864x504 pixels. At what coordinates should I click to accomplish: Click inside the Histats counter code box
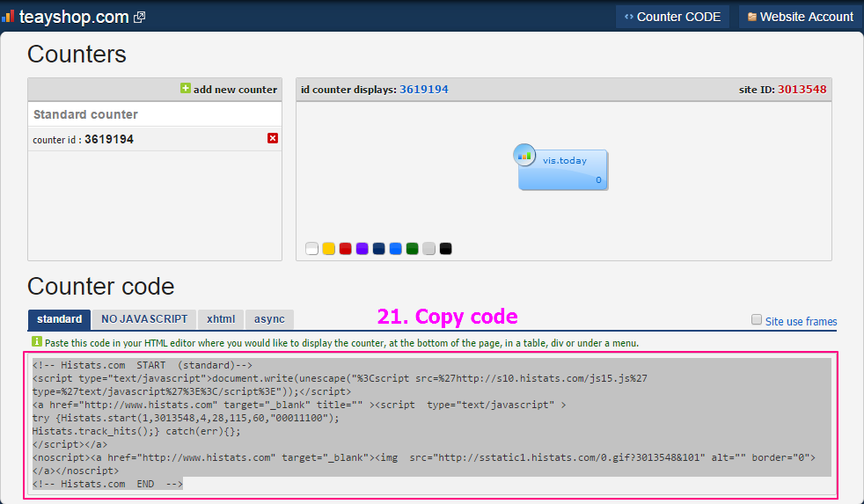point(431,422)
